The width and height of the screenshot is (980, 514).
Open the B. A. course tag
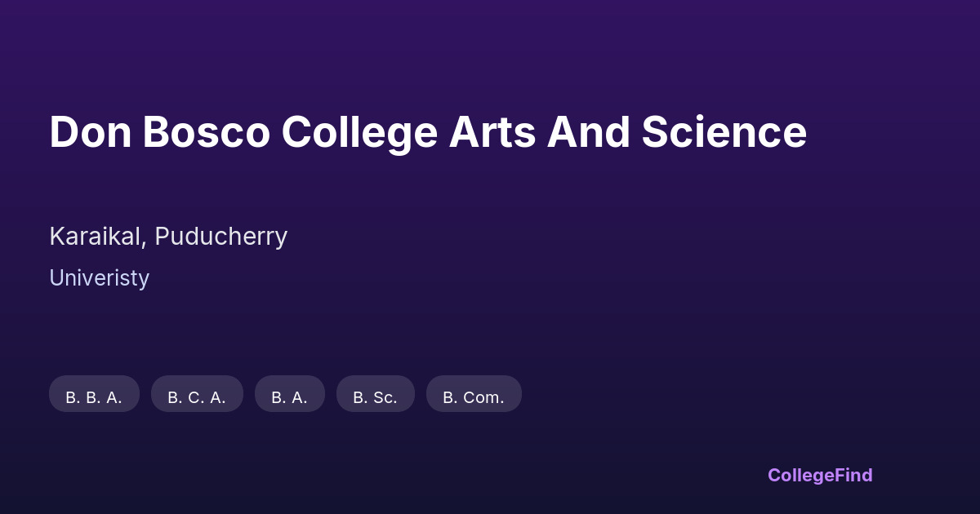289,397
